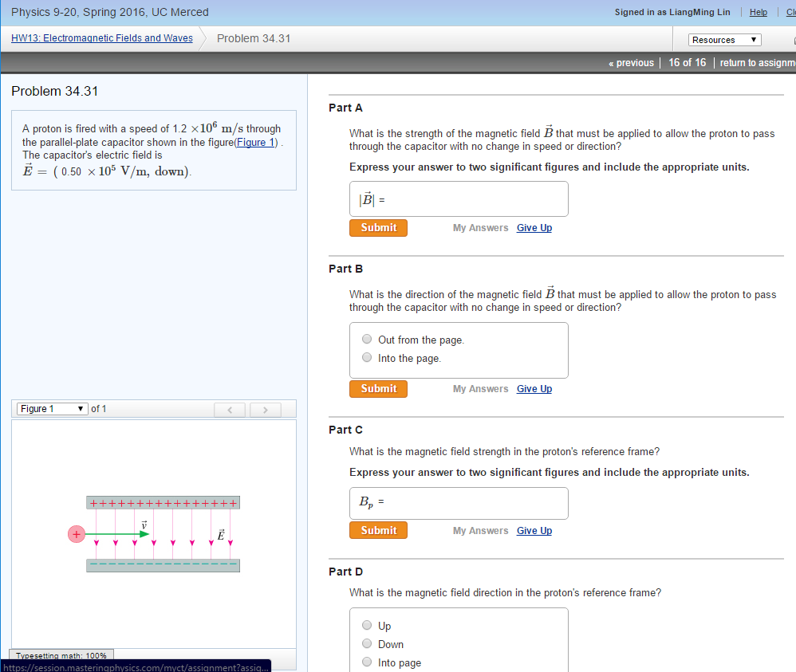Open the Resources dropdown
This screenshot has width=796, height=672.
coord(724,39)
